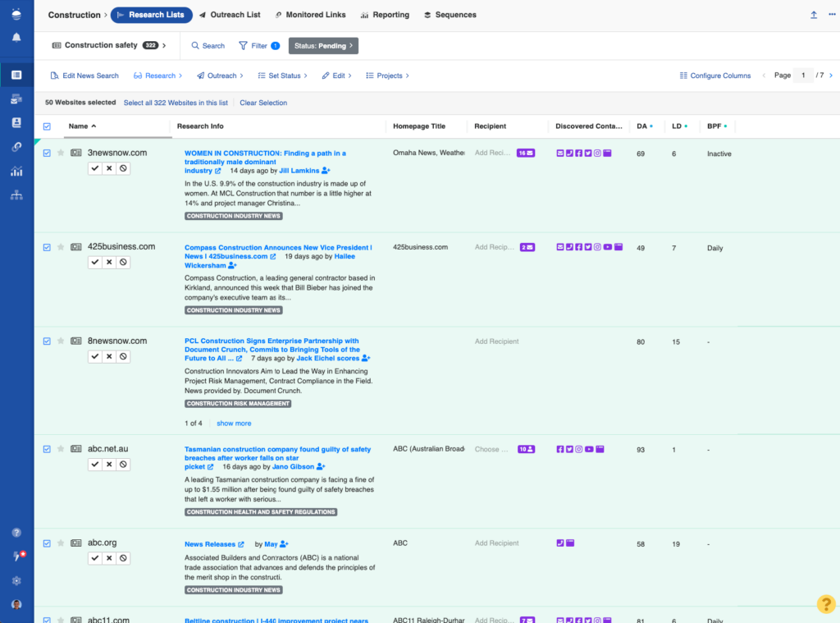Sort by the BPF column header
840x623 pixels.
pos(717,126)
